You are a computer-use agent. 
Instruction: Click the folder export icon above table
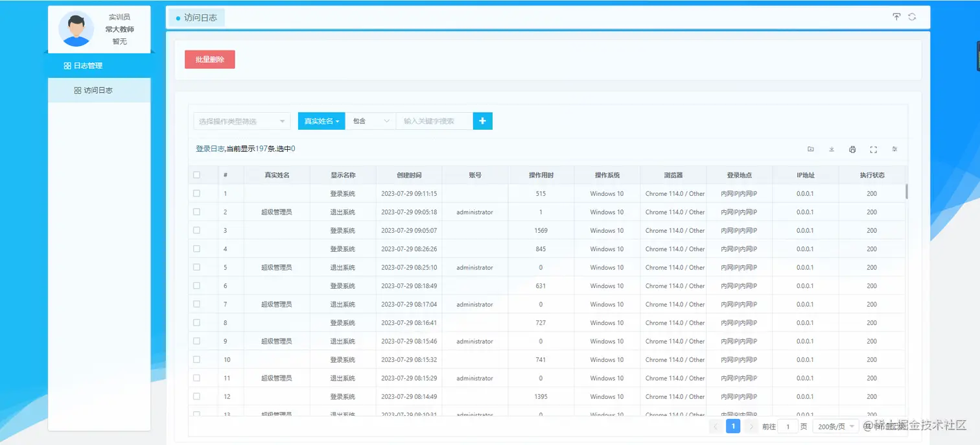811,149
